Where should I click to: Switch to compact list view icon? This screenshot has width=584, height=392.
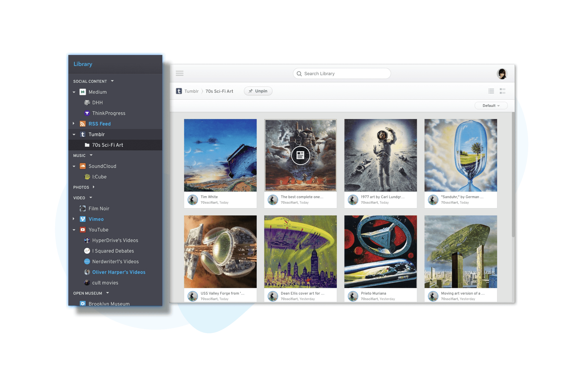click(491, 91)
